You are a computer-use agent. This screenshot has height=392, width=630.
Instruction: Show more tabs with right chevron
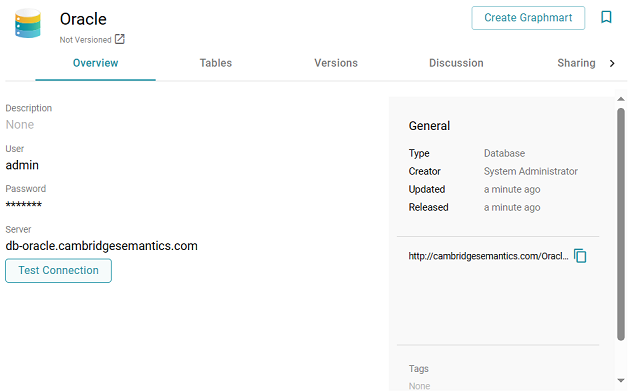pyautogui.click(x=612, y=63)
